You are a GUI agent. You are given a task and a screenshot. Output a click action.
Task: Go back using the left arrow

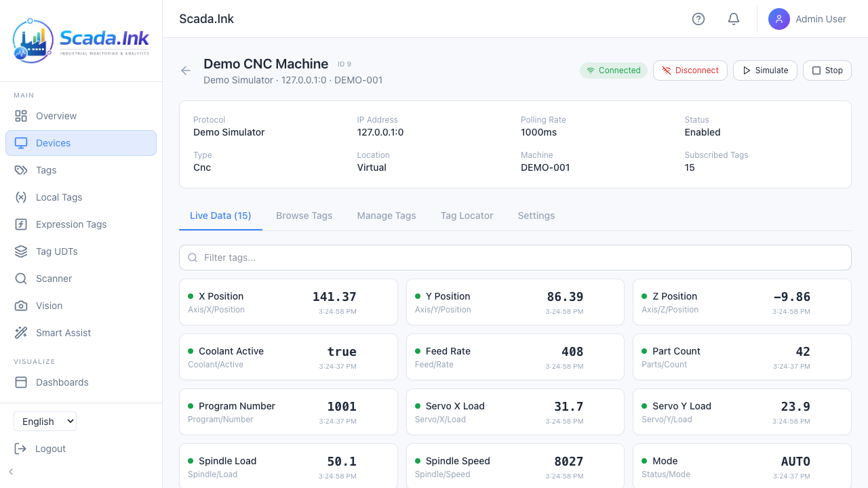click(186, 70)
